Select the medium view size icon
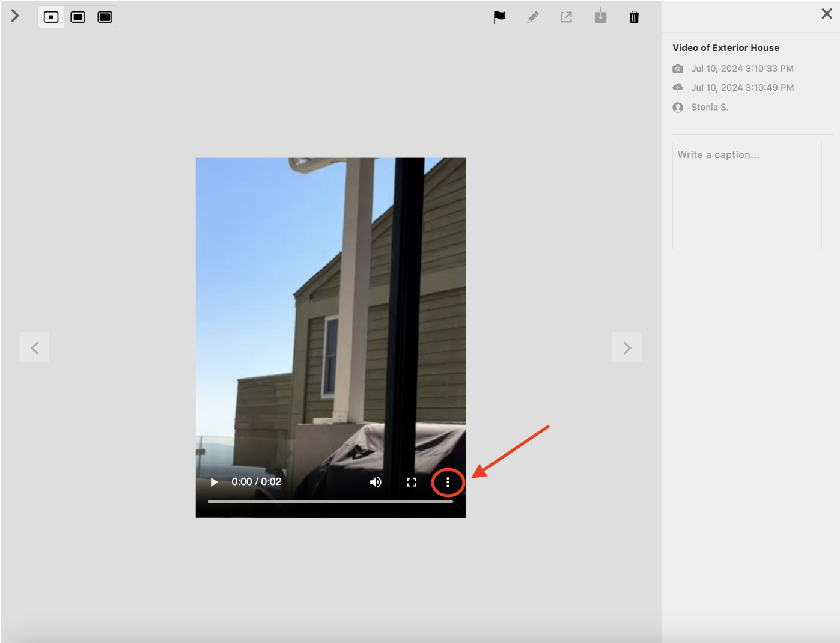 (x=78, y=17)
